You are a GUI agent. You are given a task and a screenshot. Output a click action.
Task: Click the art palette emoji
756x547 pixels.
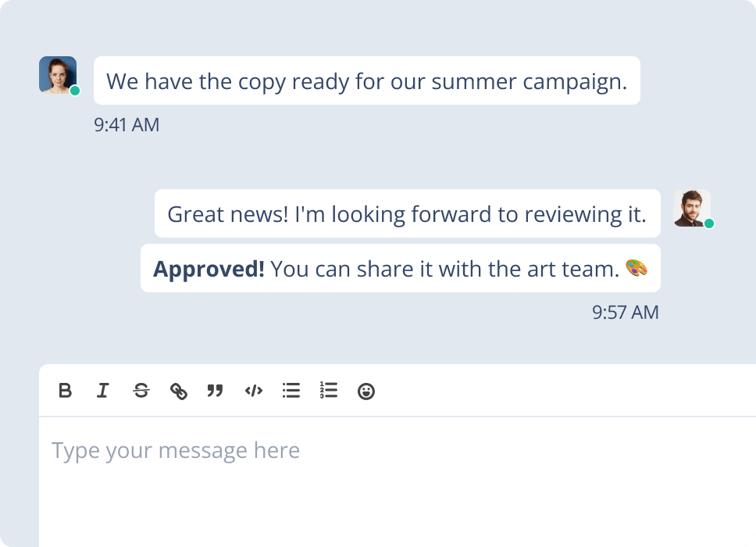click(x=637, y=268)
